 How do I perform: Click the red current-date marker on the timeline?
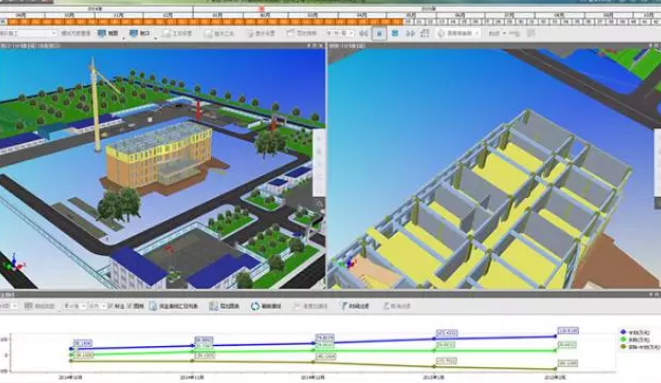coord(261,8)
